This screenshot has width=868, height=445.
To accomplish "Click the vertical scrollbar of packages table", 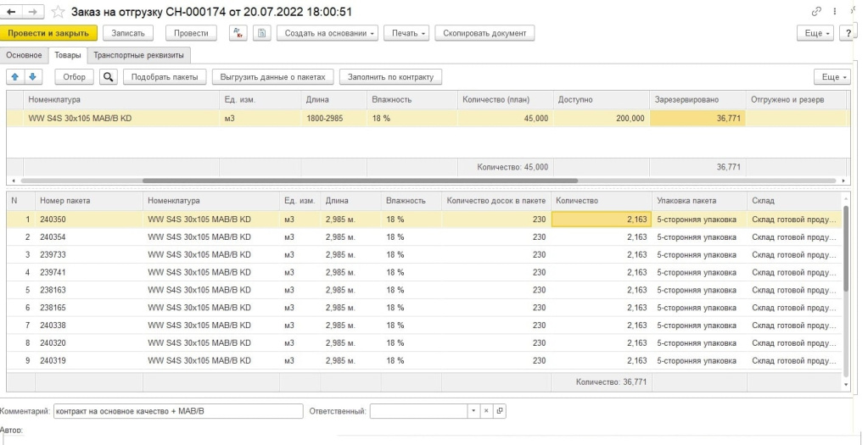I will (x=846, y=248).
